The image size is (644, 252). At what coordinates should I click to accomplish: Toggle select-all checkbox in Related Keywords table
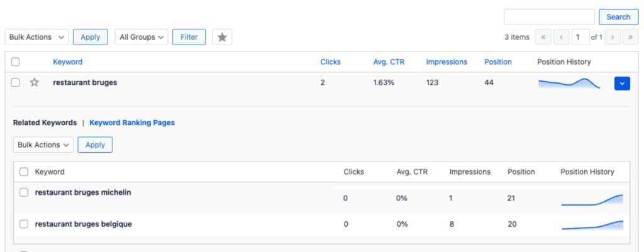click(x=24, y=172)
